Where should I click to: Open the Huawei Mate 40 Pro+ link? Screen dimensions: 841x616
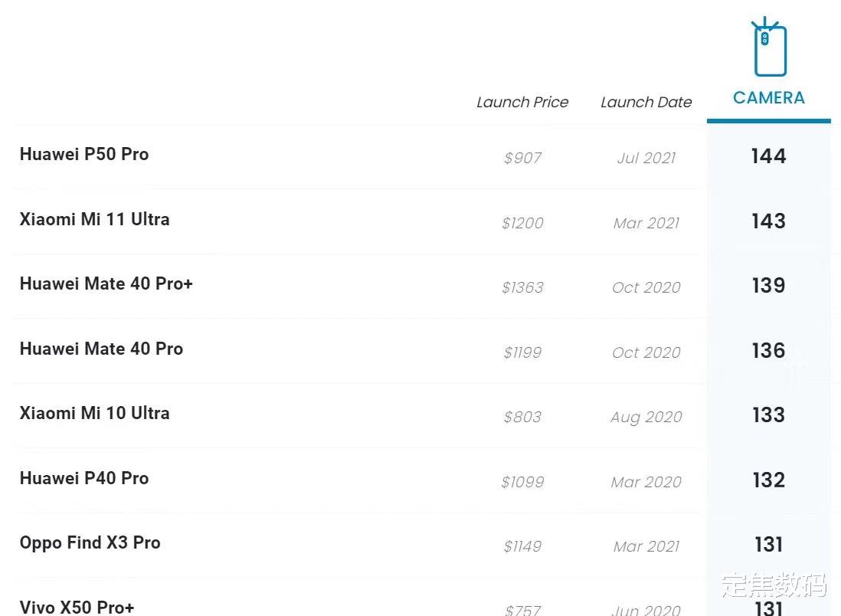tap(106, 283)
